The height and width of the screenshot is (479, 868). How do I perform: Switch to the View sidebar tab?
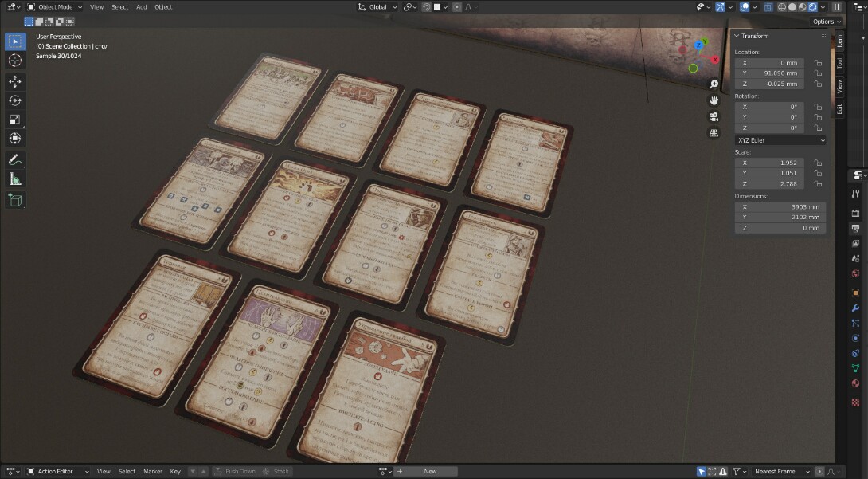click(839, 86)
